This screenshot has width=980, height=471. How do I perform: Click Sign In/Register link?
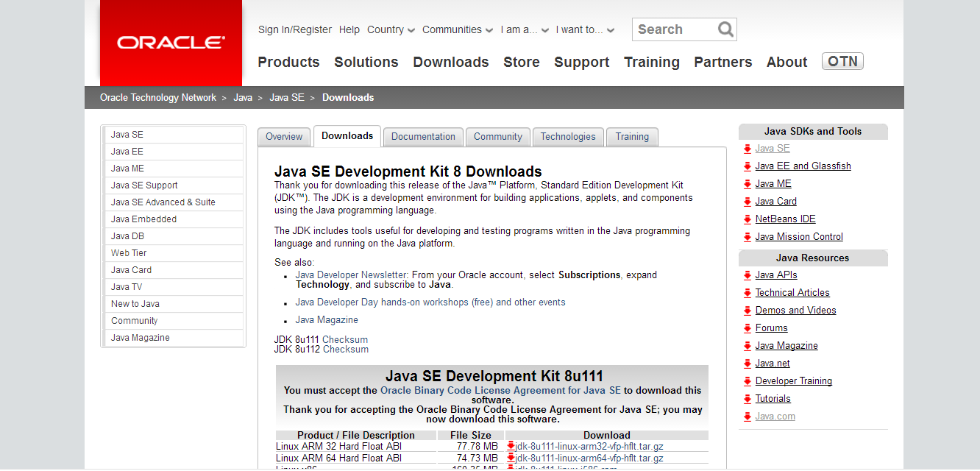(295, 30)
